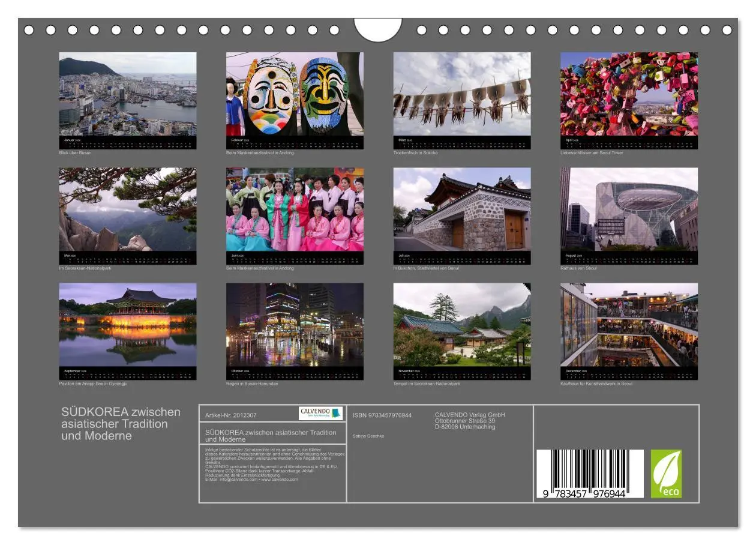Click the August calendar day strip
This screenshot has width=756, height=545.
(630, 260)
